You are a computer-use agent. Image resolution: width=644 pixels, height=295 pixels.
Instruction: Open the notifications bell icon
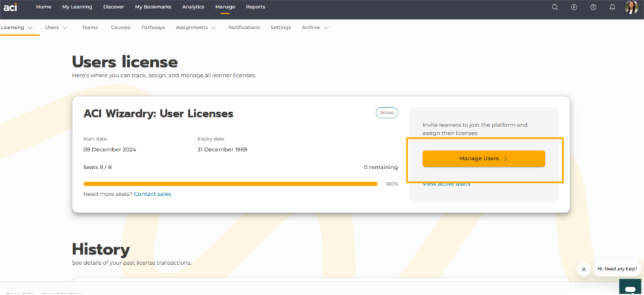click(612, 7)
